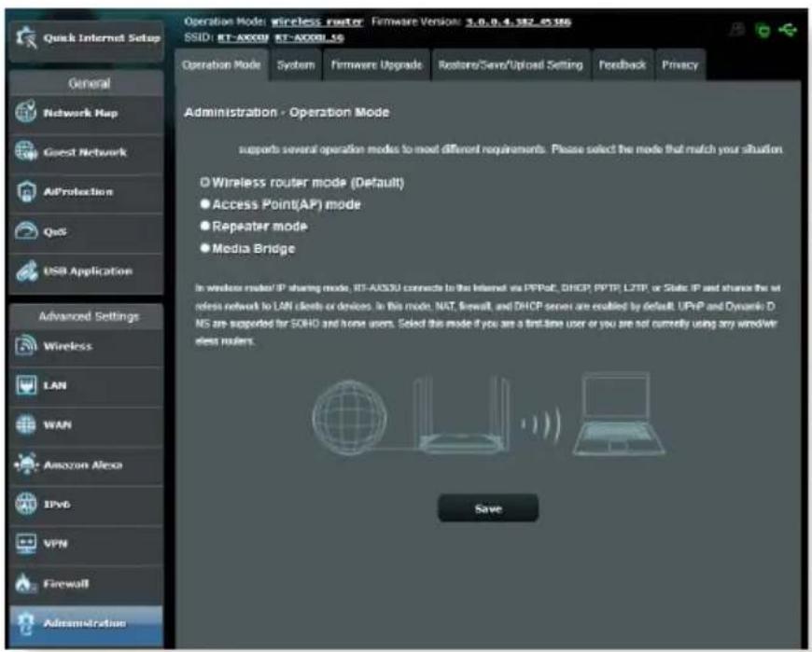The height and width of the screenshot is (652, 812).
Task: Click the 'Advanced Settings' section header
Action: [x=89, y=316]
